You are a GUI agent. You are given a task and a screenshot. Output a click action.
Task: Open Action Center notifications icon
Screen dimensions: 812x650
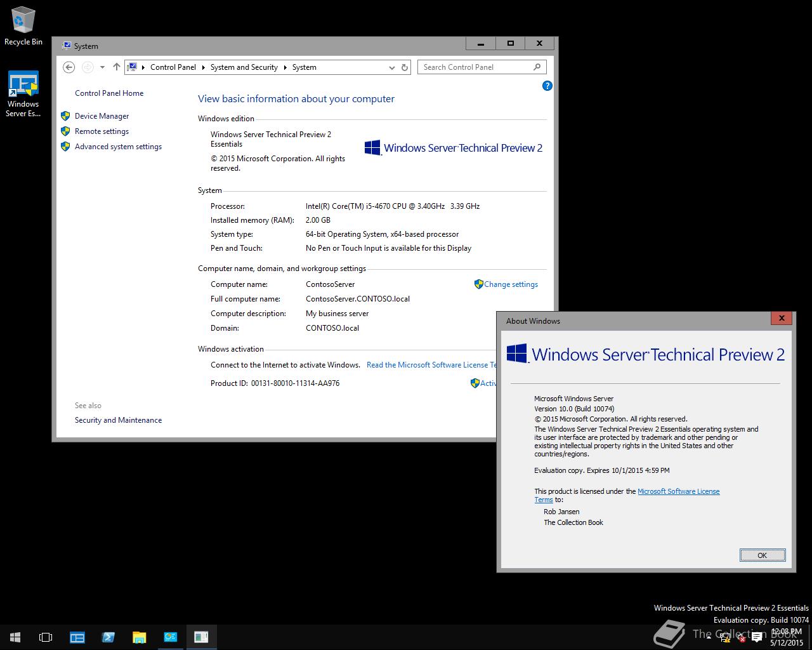click(x=757, y=637)
